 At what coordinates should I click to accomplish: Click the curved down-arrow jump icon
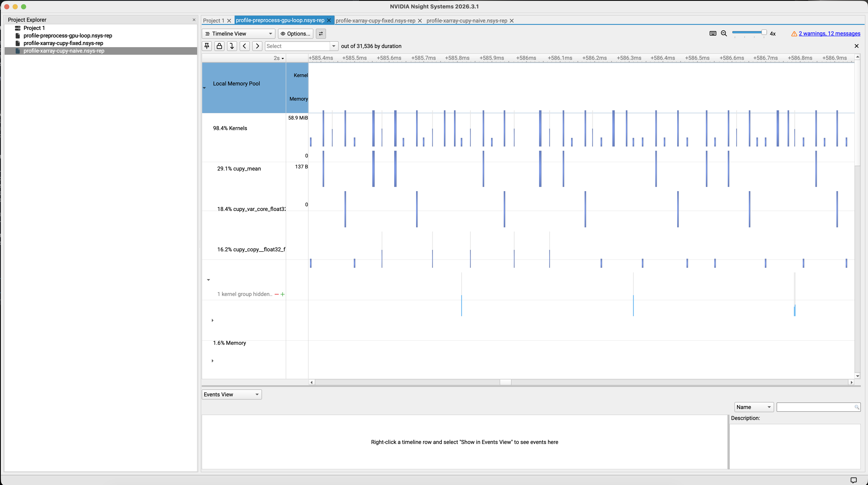(x=232, y=46)
